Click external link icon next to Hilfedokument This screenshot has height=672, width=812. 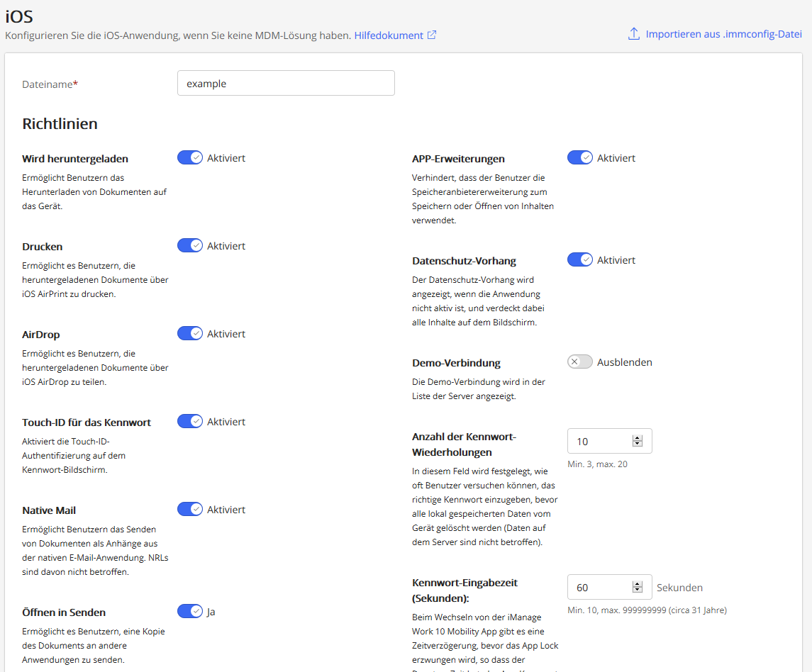pos(432,35)
